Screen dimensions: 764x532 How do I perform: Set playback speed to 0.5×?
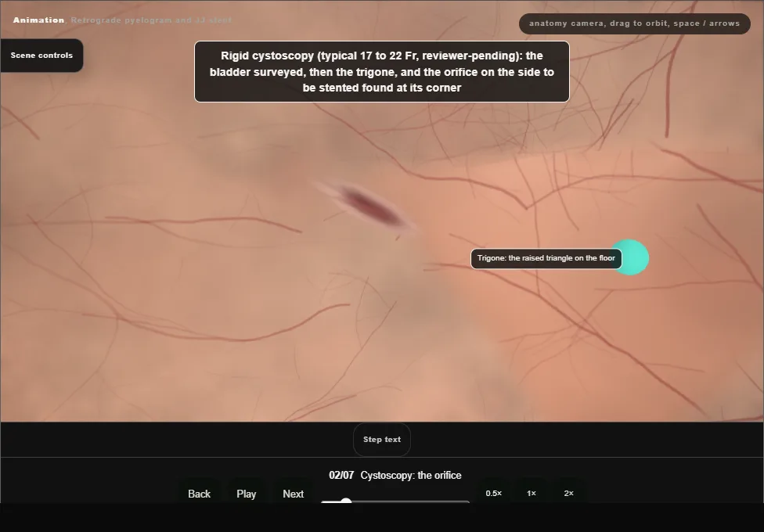494,494
